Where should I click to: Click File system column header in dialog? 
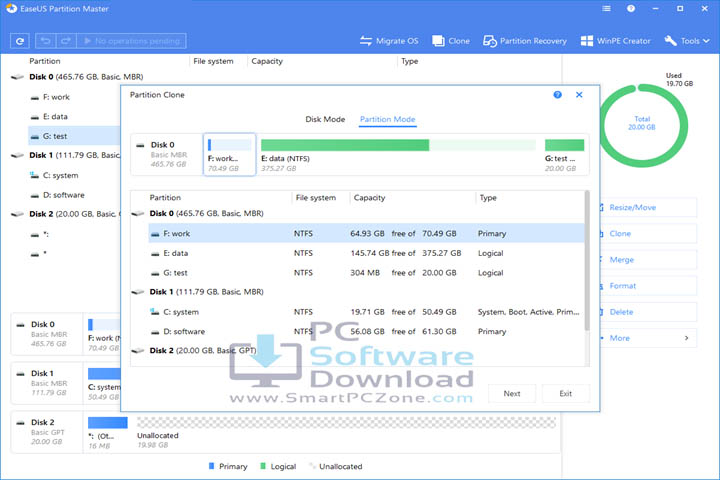click(316, 198)
